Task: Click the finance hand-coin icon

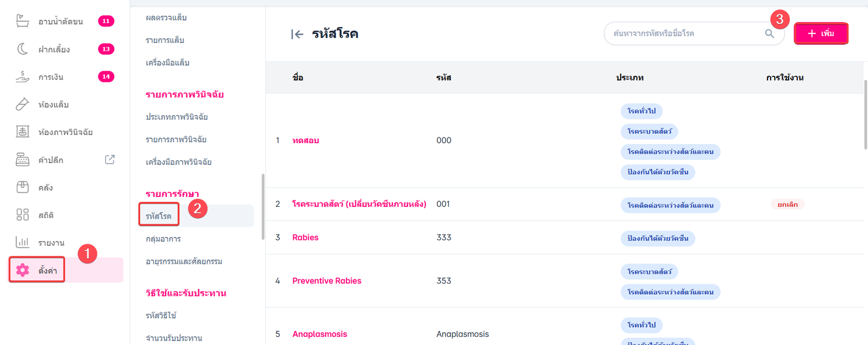Action: [x=22, y=77]
